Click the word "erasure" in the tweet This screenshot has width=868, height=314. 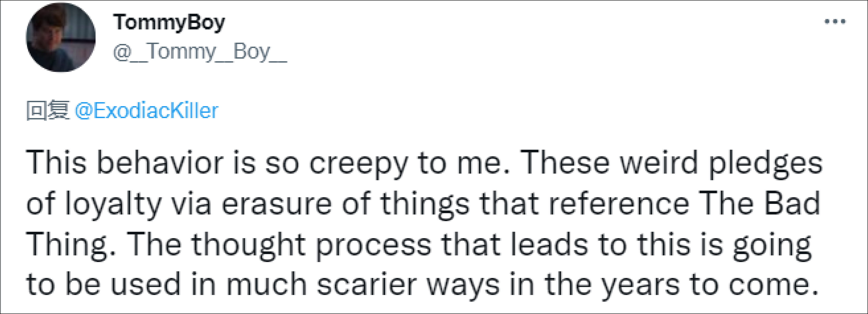pyautogui.click(x=276, y=204)
